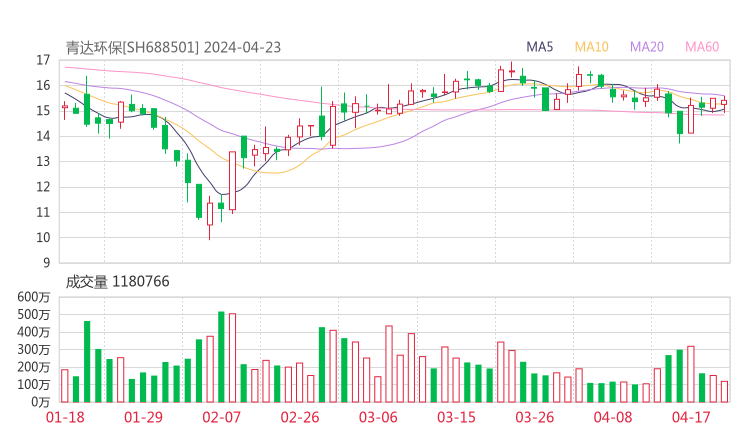Click the MA60 legend label
This screenshot has width=740, height=440.
point(702,47)
